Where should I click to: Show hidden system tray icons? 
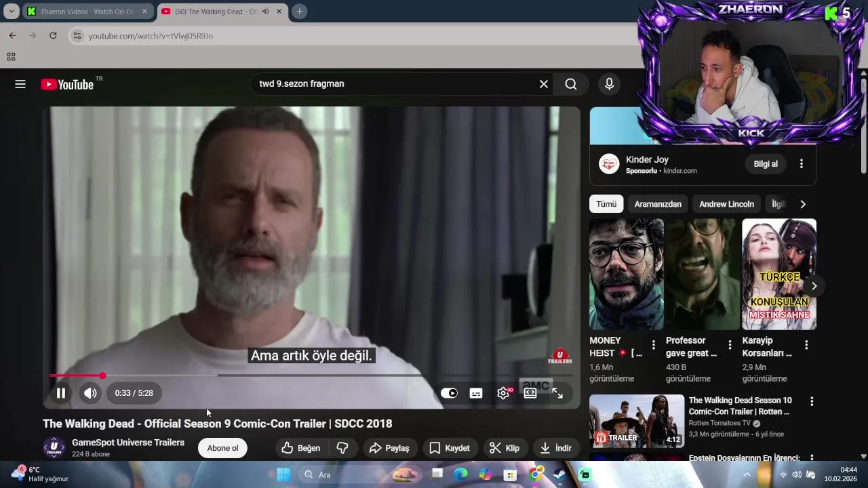pos(747,474)
